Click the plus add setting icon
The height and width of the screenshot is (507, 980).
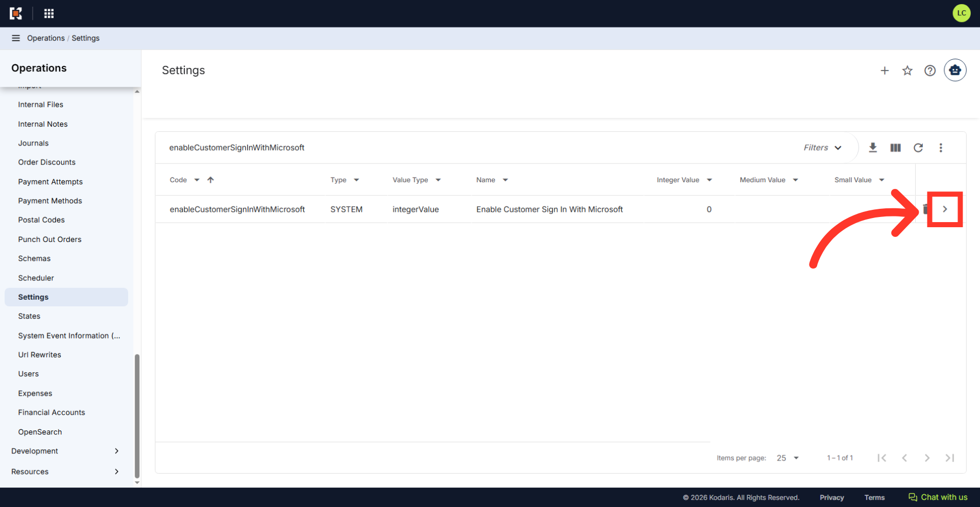(x=885, y=70)
